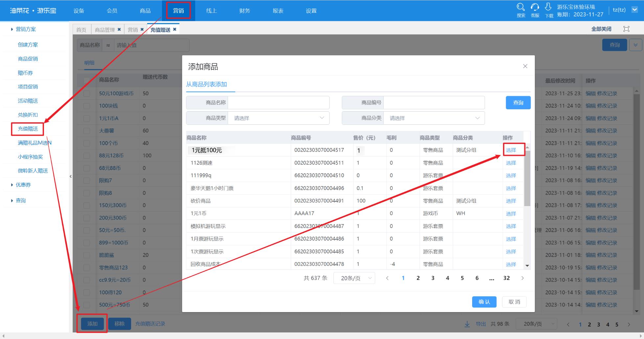The height and width of the screenshot is (339, 644).
Task: Focus the 商品编号 input in dialog
Action: coord(434,103)
